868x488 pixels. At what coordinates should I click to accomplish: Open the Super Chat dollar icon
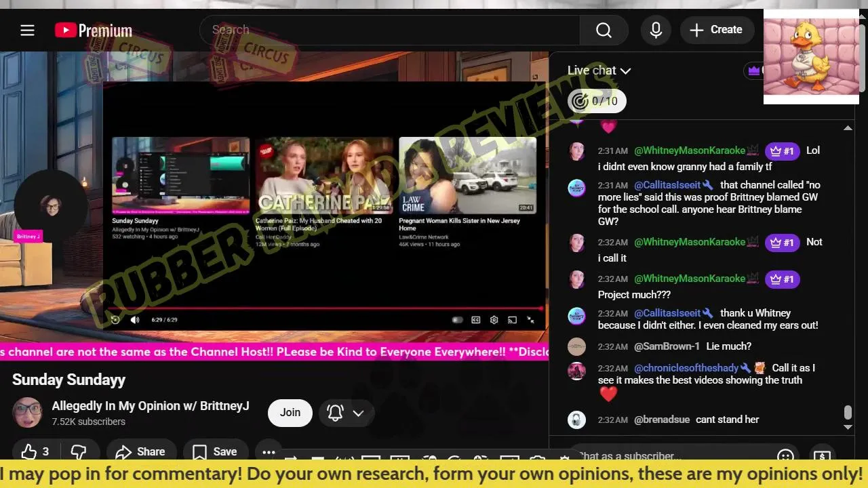coord(822,457)
